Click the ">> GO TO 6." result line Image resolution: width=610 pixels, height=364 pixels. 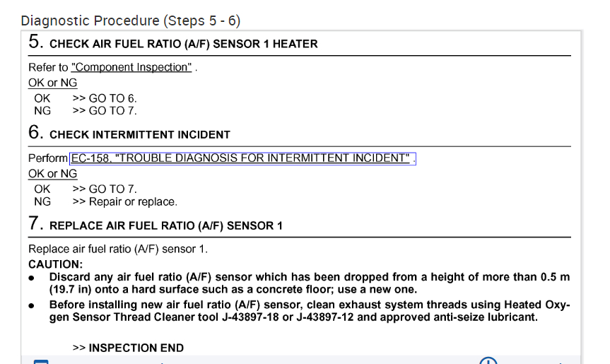coord(105,98)
